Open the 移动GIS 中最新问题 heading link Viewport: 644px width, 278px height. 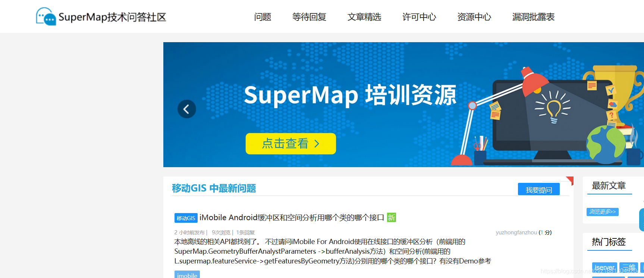click(214, 188)
